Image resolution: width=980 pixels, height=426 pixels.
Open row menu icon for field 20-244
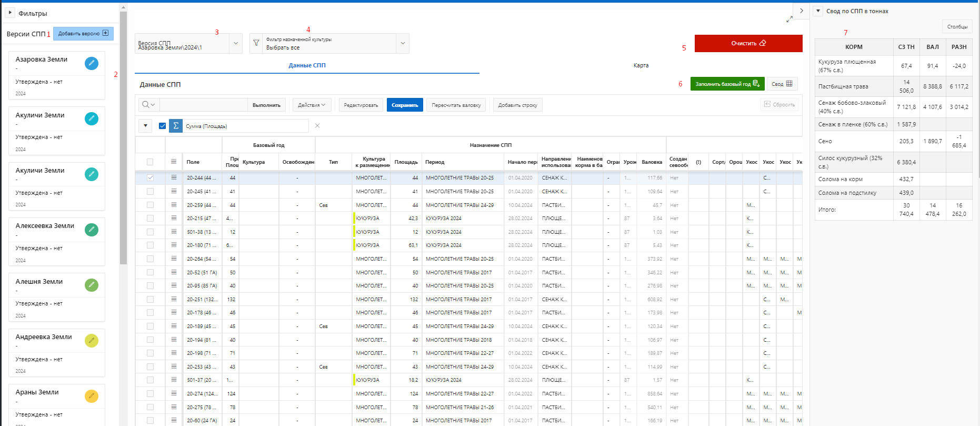tap(174, 177)
